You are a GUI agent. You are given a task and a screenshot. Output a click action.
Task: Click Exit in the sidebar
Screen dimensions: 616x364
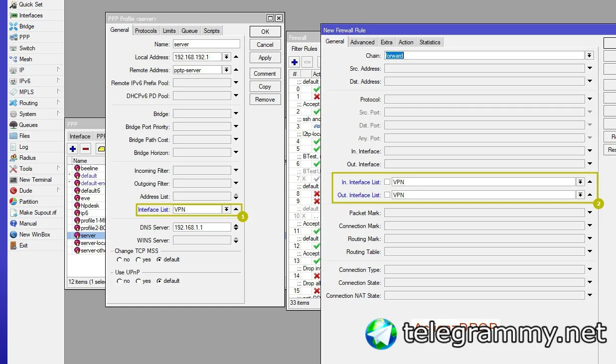click(23, 245)
